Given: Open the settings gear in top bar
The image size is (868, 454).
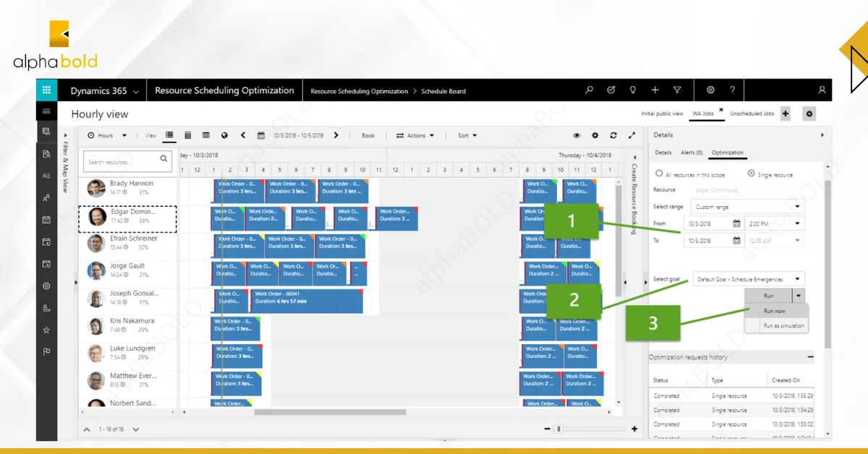Looking at the screenshot, I should [710, 90].
